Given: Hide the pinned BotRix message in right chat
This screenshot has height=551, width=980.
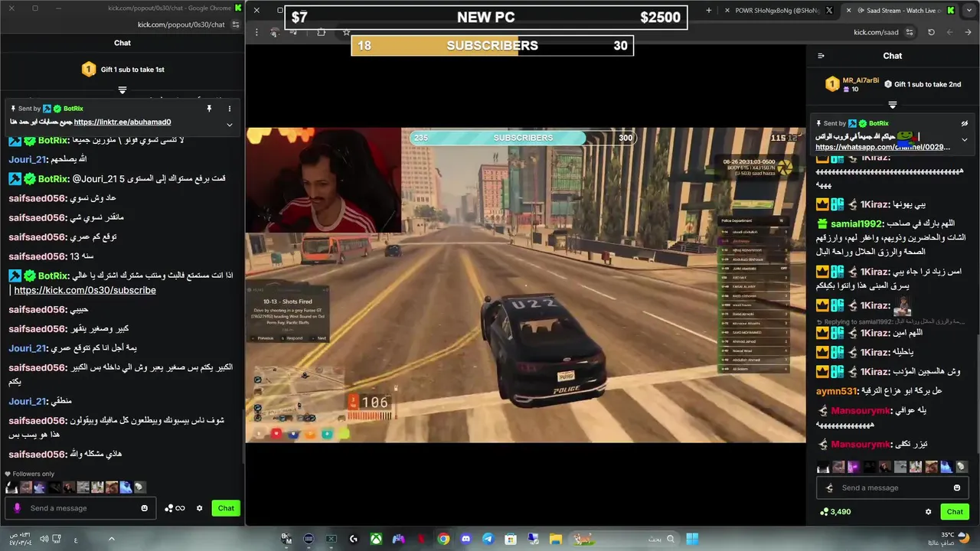Looking at the screenshot, I should pyautogui.click(x=965, y=123).
